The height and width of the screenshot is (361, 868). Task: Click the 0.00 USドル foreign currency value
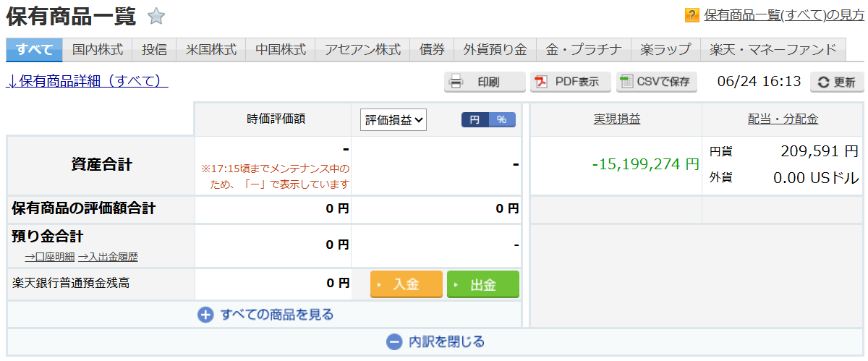coord(816,177)
